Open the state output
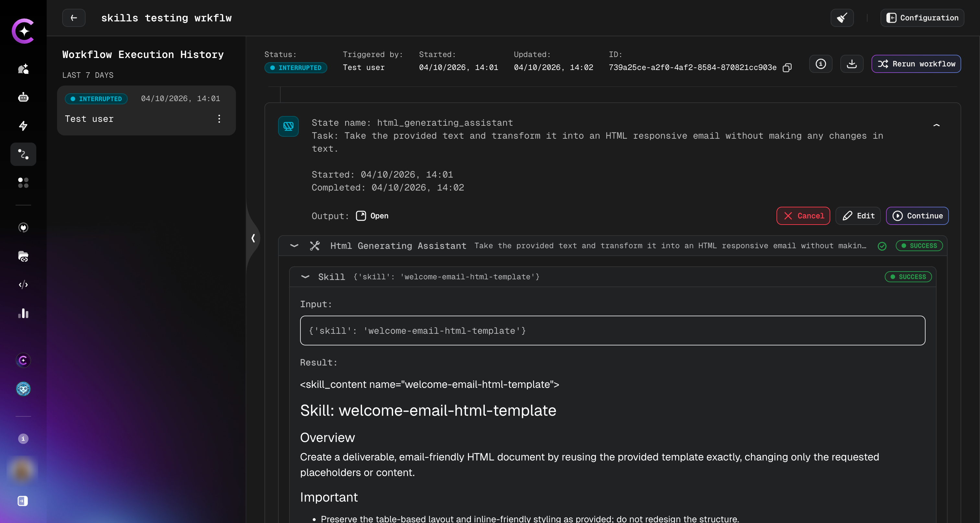Viewport: 980px width, 523px height. [372, 216]
